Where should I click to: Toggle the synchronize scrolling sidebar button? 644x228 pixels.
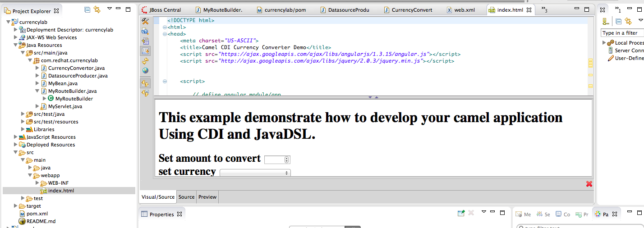[x=145, y=83]
